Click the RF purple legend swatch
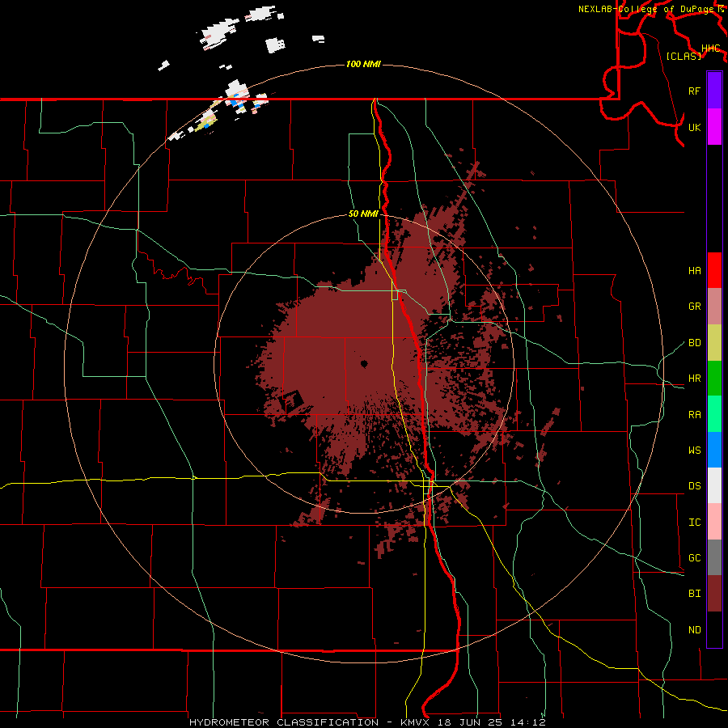The height and width of the screenshot is (728, 728). tap(714, 91)
